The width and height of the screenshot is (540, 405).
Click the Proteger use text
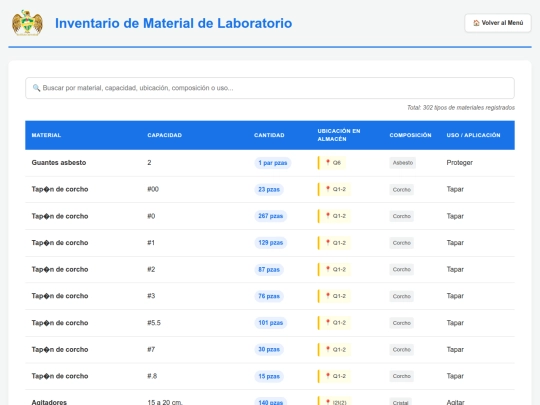click(x=459, y=163)
